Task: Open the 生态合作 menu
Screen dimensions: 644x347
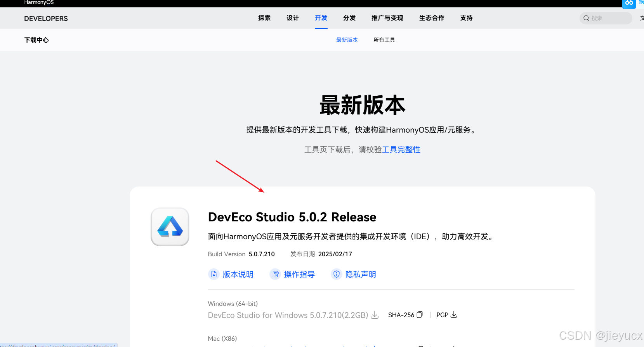Action: [x=432, y=18]
